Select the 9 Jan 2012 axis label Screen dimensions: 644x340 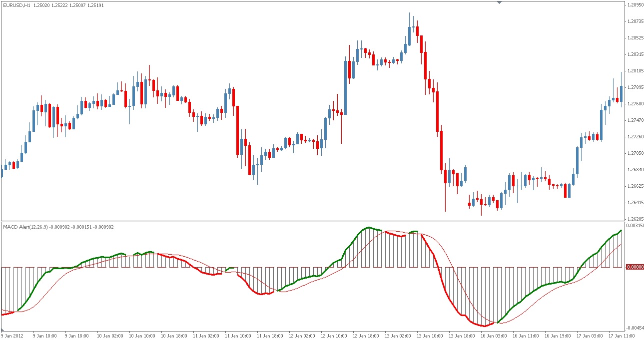[13, 336]
